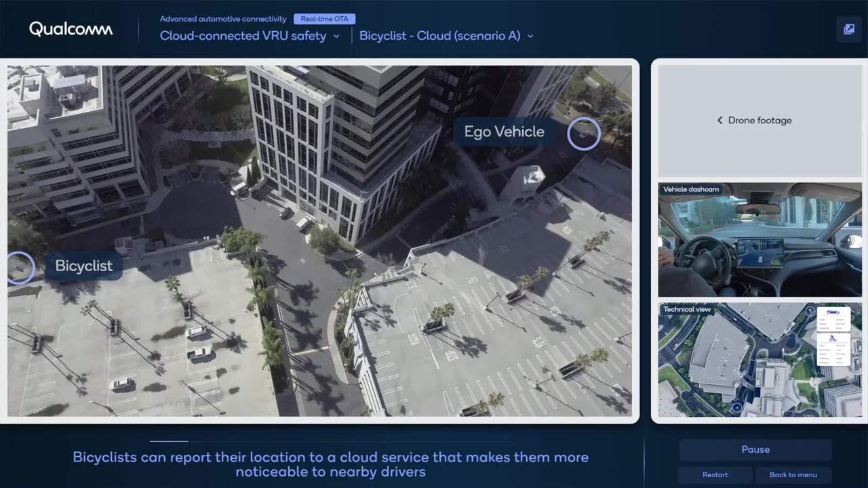Click the Vehicle dashcam caption label
868x488 pixels.
[691, 190]
